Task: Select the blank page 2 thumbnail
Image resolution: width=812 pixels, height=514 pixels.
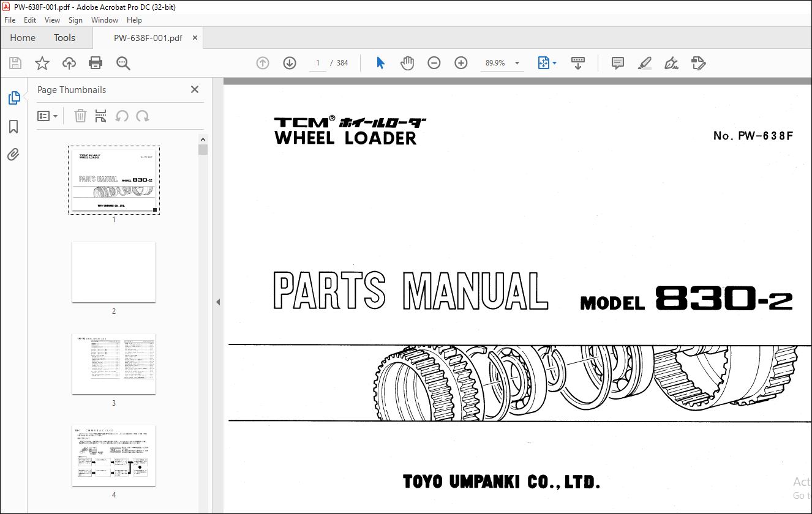Action: click(114, 272)
